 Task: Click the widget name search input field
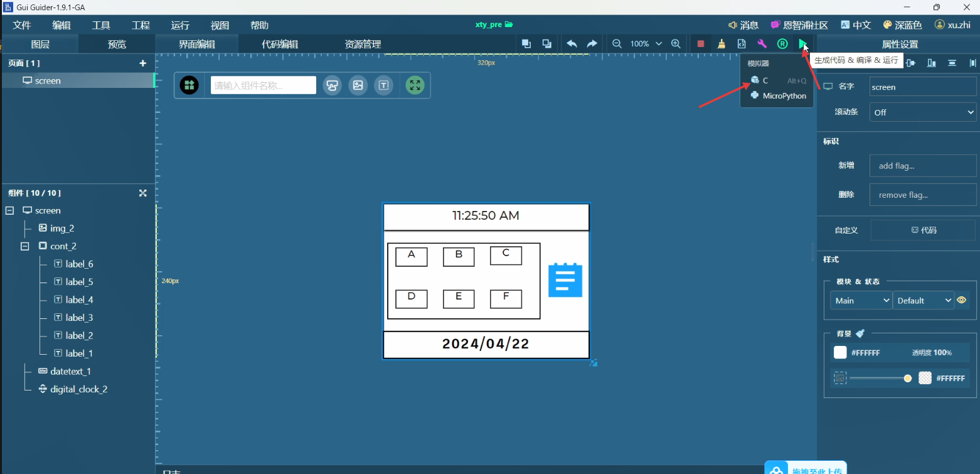tap(263, 85)
